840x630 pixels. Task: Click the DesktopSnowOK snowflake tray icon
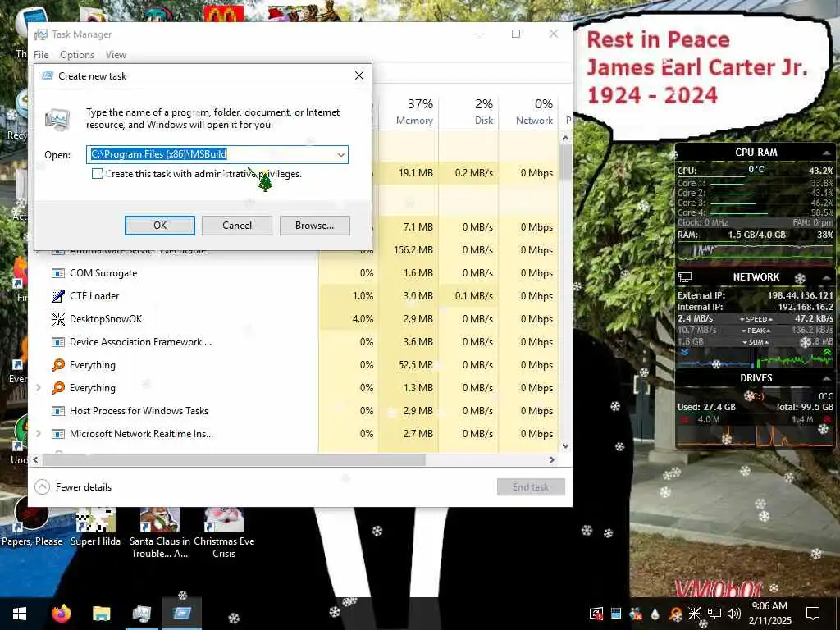694,614
